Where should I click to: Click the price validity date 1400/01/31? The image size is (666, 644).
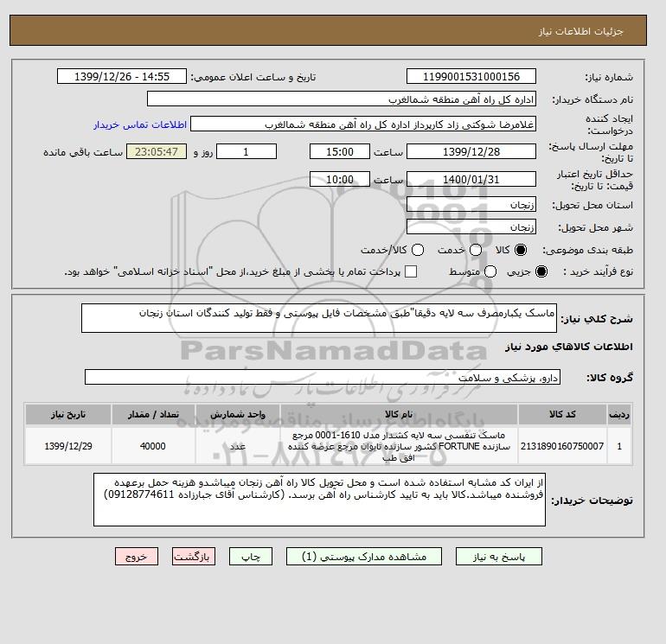pos(471,180)
